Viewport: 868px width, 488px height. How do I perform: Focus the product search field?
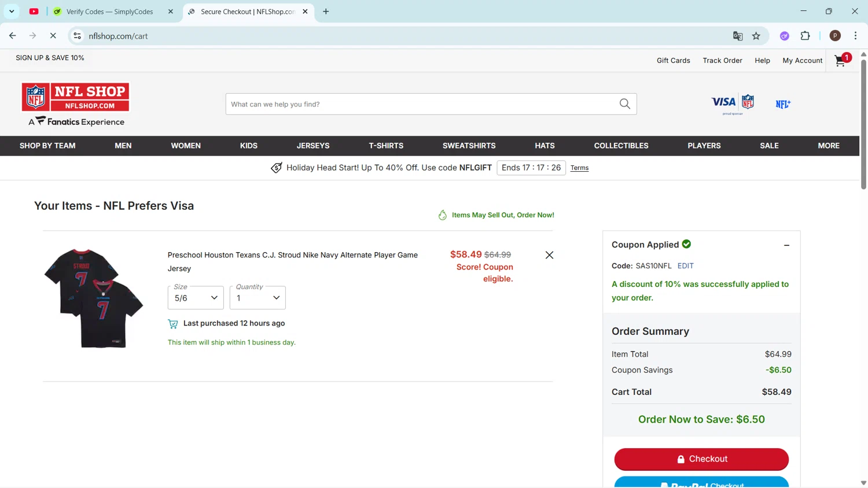(422, 104)
